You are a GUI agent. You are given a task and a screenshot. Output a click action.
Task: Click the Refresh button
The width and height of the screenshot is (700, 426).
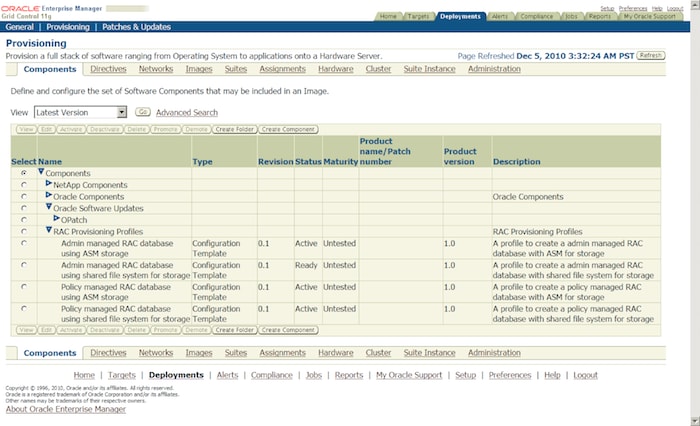click(650, 56)
